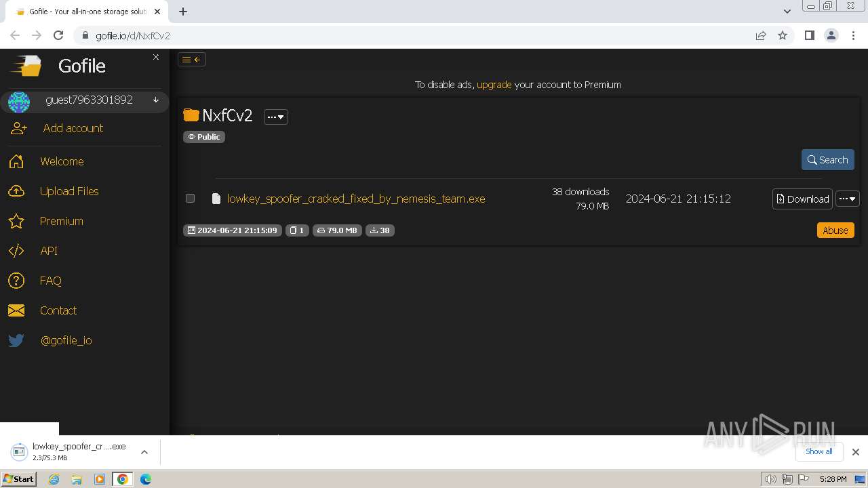Click the browser back arrow
The width and height of the screenshot is (868, 488).
point(15,35)
